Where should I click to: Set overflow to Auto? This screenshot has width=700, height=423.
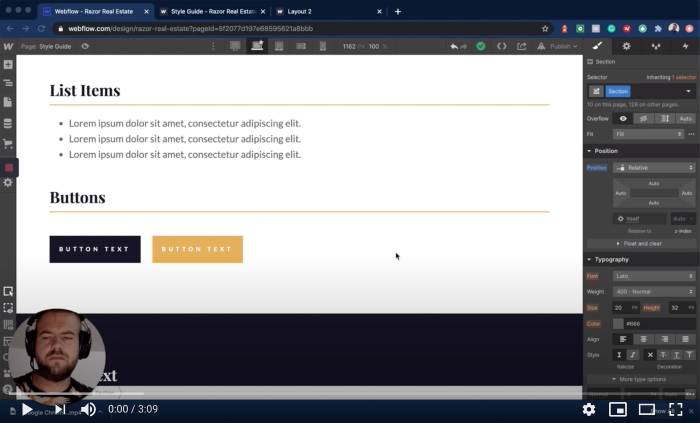point(686,119)
